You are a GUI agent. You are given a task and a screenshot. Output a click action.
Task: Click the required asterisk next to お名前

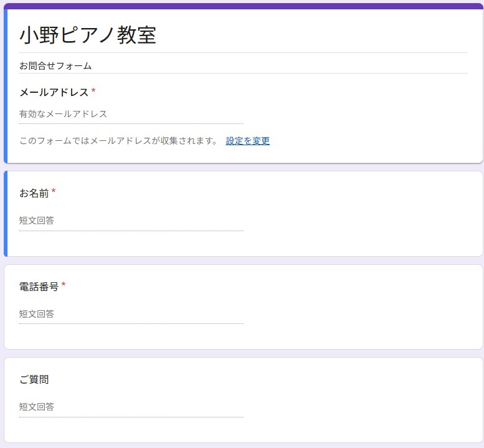[x=54, y=193]
